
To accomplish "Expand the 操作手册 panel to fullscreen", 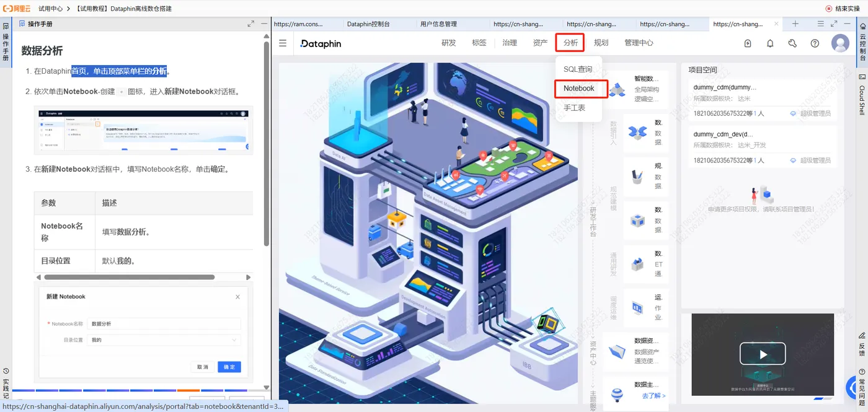I will click(251, 24).
